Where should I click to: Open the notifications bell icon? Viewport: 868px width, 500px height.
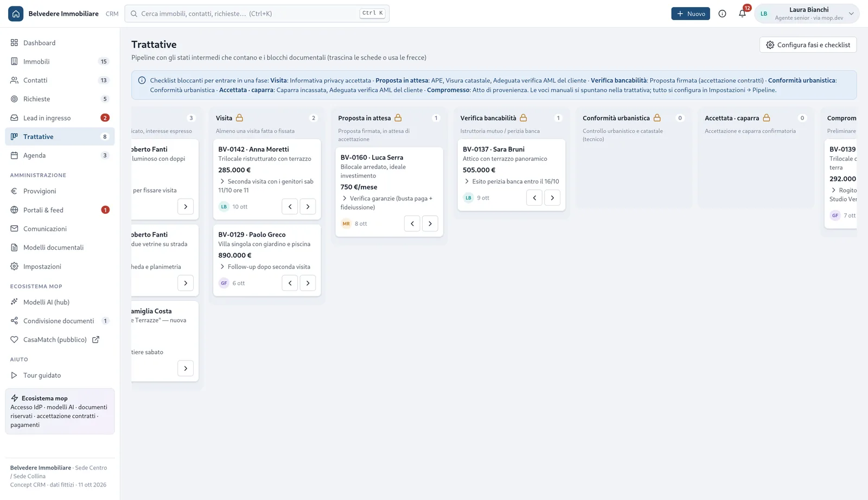click(742, 14)
